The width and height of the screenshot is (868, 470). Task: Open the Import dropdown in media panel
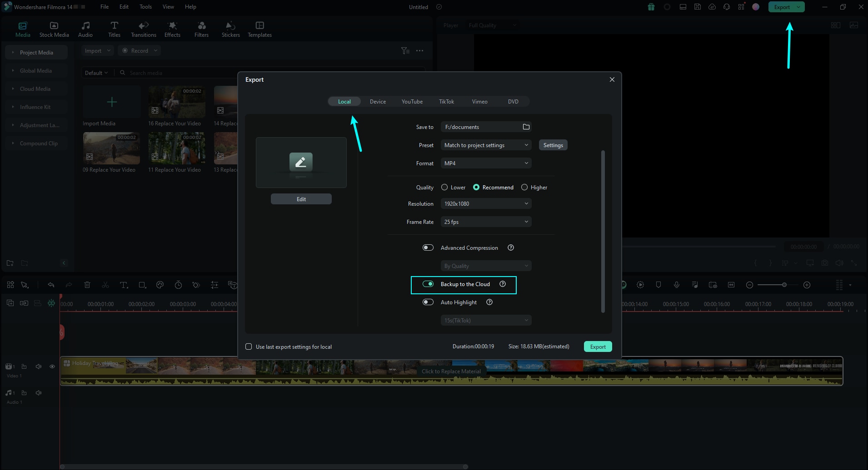(97, 50)
